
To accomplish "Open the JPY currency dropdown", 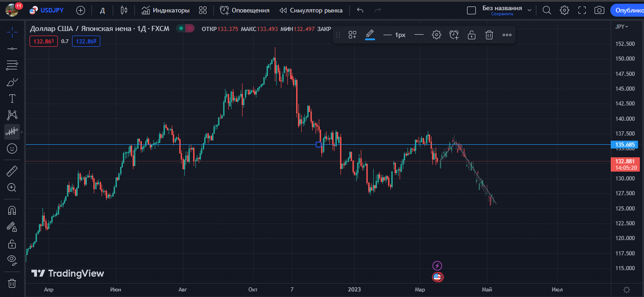I will click(x=622, y=26).
